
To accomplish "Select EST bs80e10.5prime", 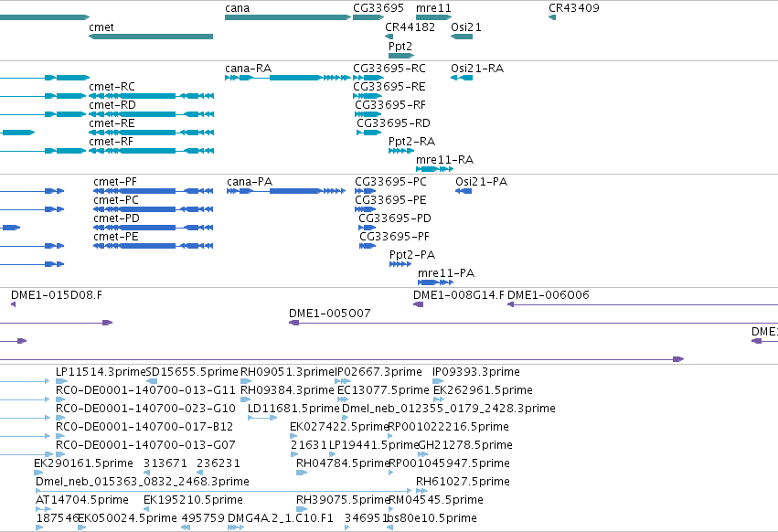I will coord(390,528).
